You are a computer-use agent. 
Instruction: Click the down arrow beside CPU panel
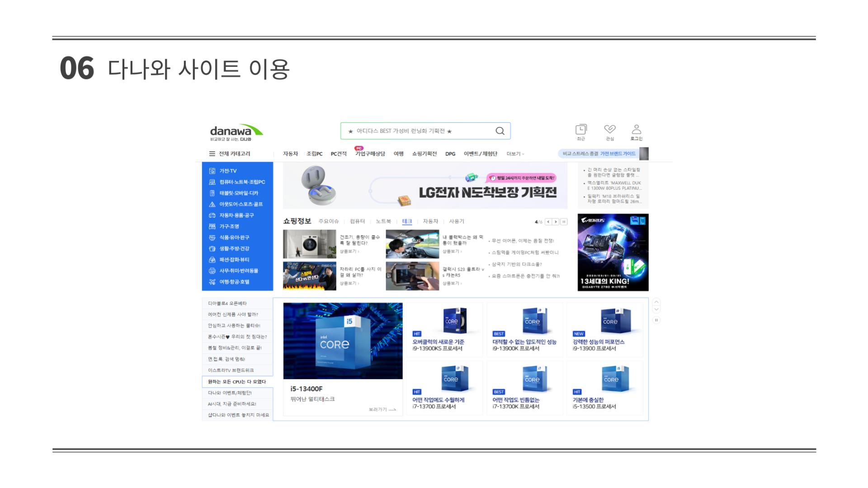(656, 310)
